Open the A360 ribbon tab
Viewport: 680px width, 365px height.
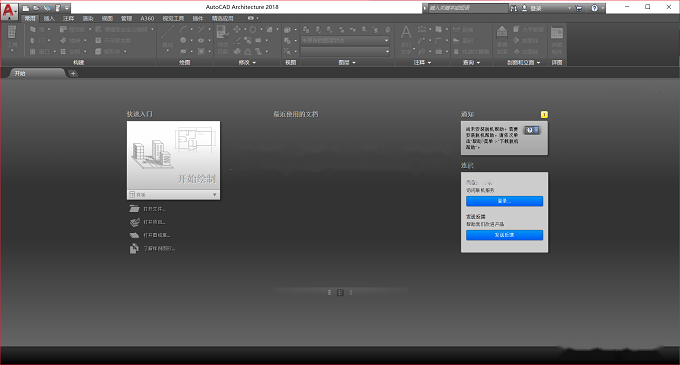[147, 18]
